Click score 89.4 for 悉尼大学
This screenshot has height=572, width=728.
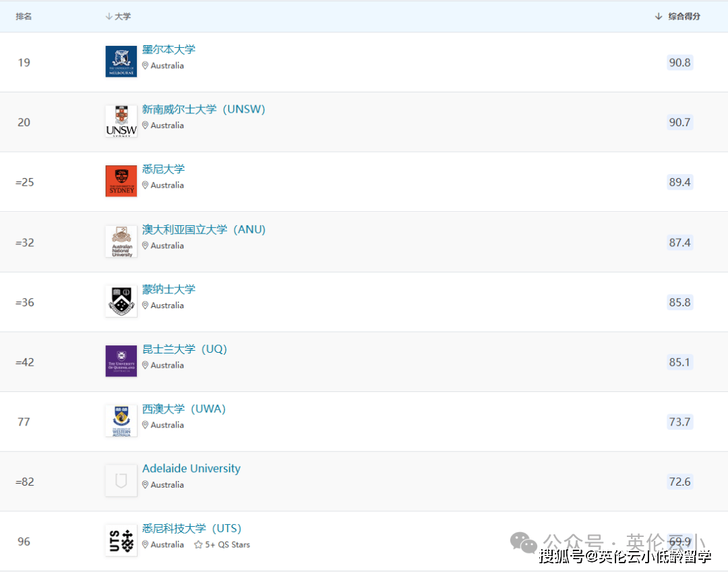coord(679,182)
